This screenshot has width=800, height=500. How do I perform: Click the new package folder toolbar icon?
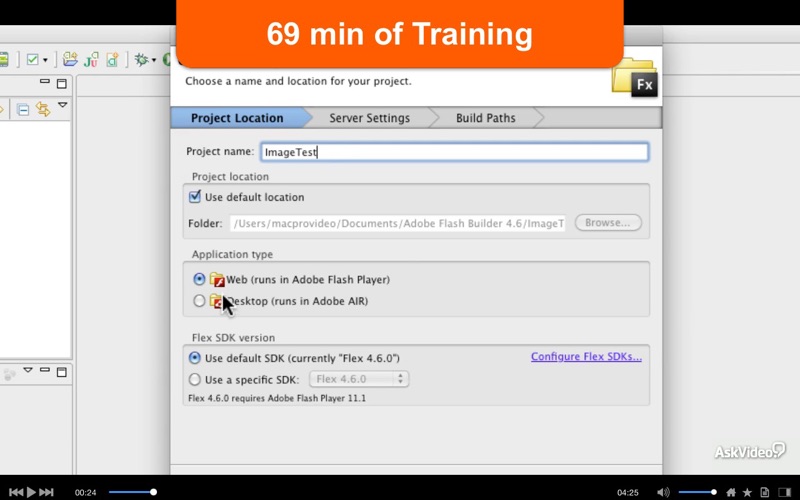pyautogui.click(x=70, y=59)
